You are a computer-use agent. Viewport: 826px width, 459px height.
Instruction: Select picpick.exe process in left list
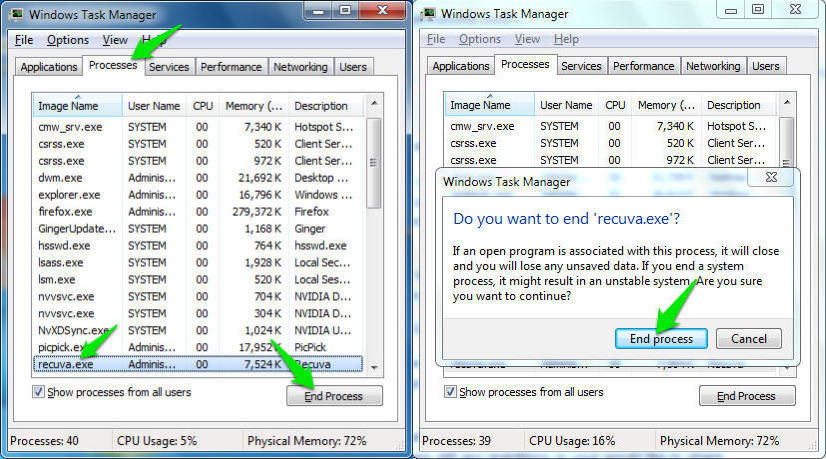(x=198, y=347)
